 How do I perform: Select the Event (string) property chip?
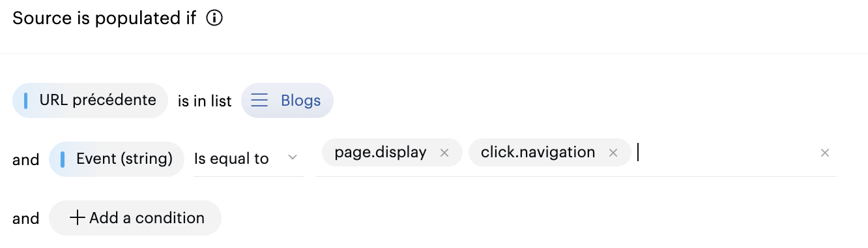117,159
